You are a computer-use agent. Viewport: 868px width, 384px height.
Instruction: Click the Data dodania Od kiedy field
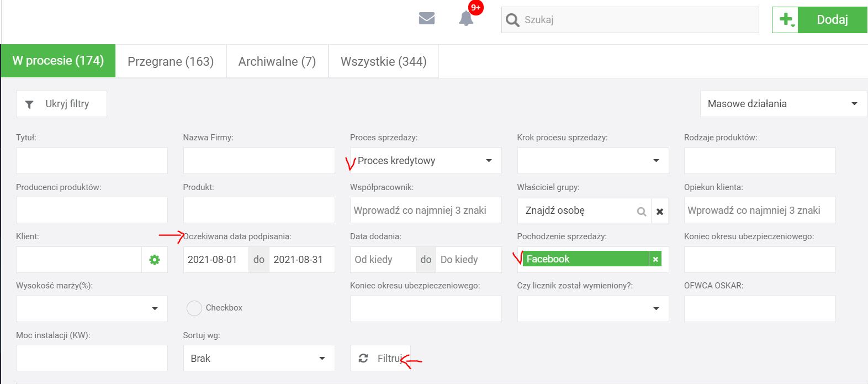383,260
